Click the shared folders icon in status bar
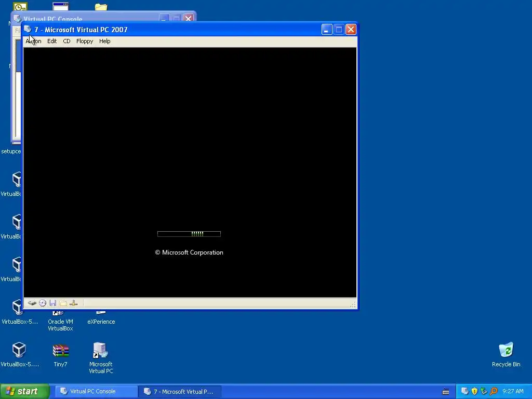 coord(63,303)
